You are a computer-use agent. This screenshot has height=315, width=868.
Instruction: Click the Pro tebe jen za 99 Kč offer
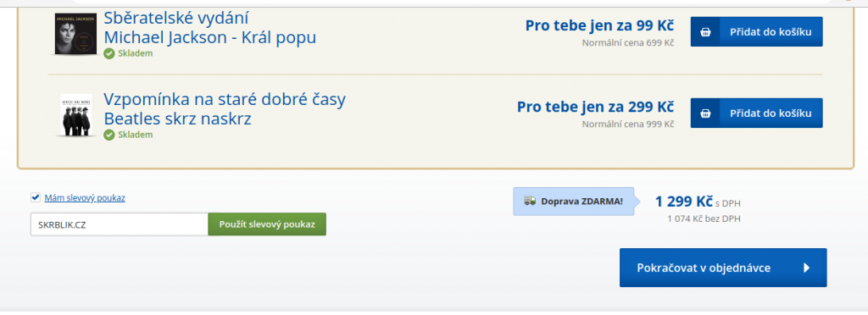coord(599,25)
